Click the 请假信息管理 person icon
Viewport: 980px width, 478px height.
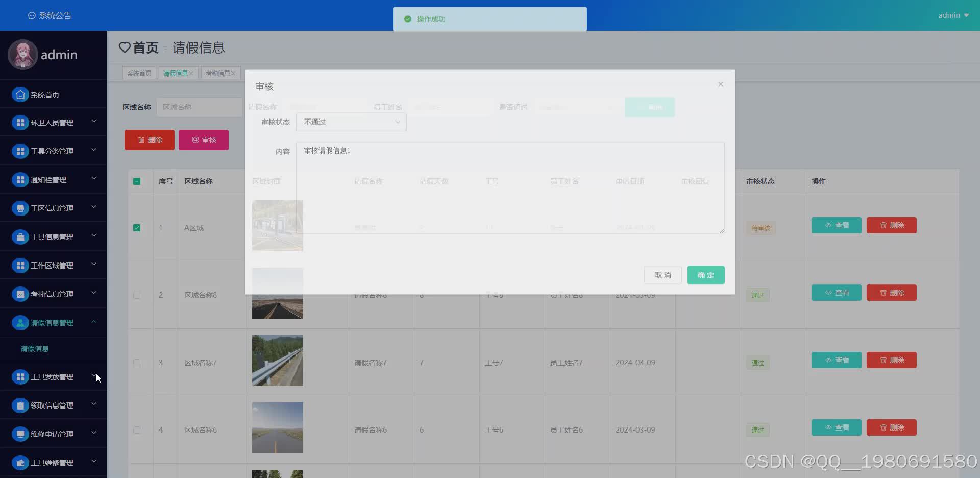20,323
